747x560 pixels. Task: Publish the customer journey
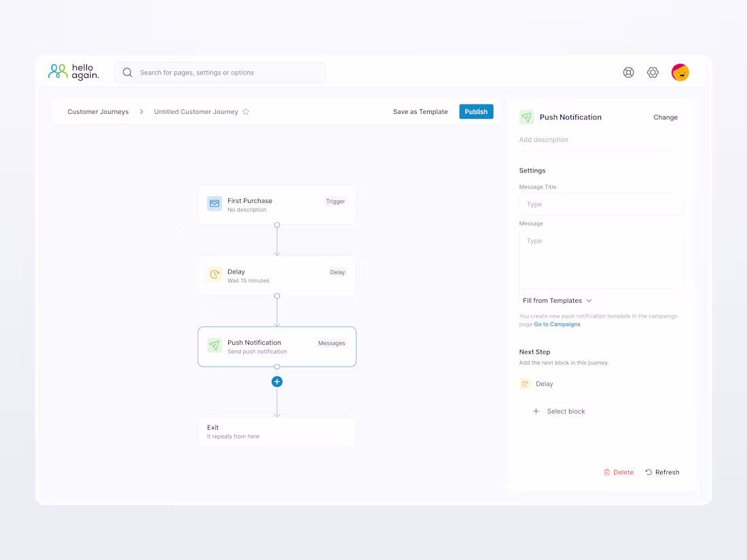point(476,111)
